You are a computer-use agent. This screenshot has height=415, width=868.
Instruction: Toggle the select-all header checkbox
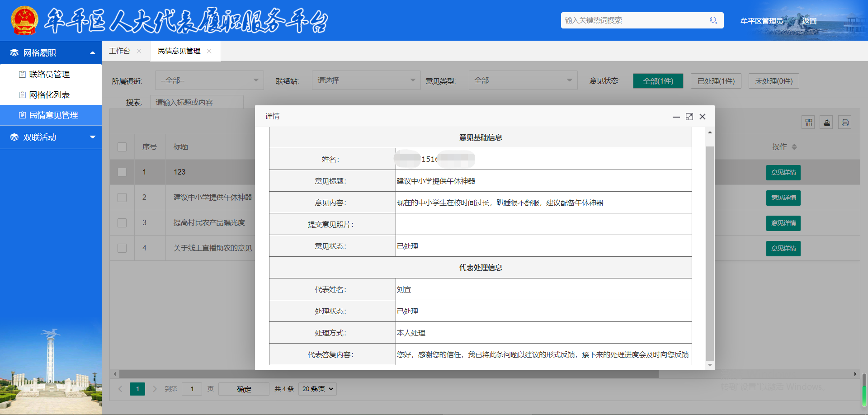pyautogui.click(x=122, y=147)
